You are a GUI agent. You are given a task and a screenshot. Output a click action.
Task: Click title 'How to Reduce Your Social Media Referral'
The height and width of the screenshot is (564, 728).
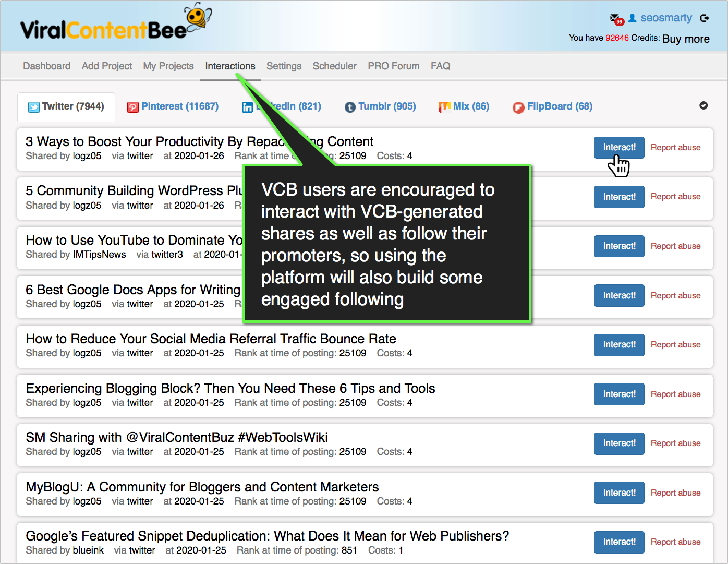[211, 339]
